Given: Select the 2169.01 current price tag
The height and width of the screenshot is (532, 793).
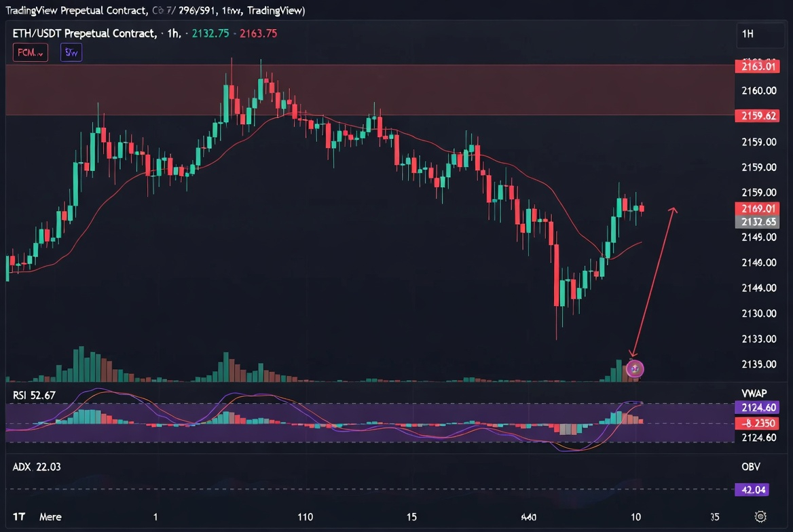Looking at the screenshot, I should 757,208.
